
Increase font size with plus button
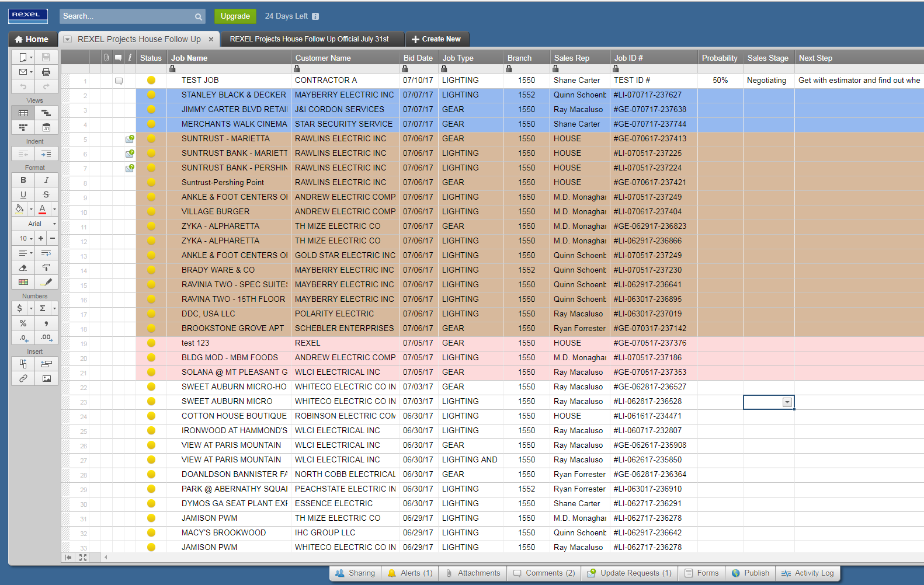coord(41,238)
